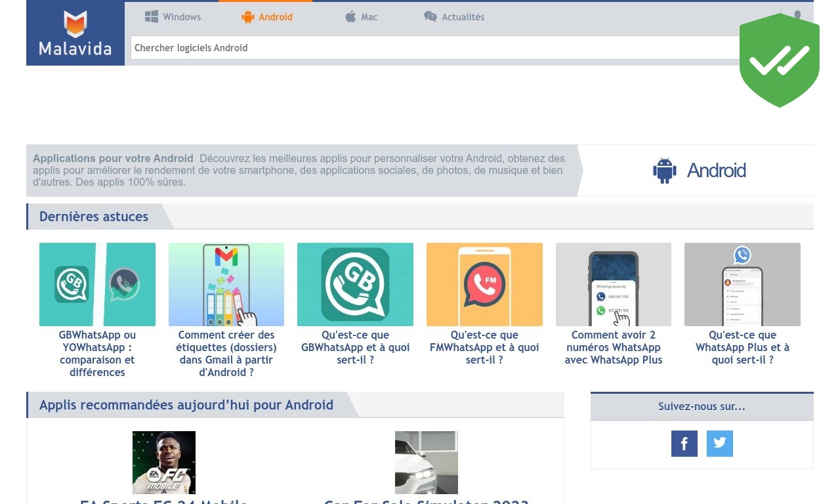840x504 pixels.
Task: Switch to the Windows tab
Action: [173, 17]
